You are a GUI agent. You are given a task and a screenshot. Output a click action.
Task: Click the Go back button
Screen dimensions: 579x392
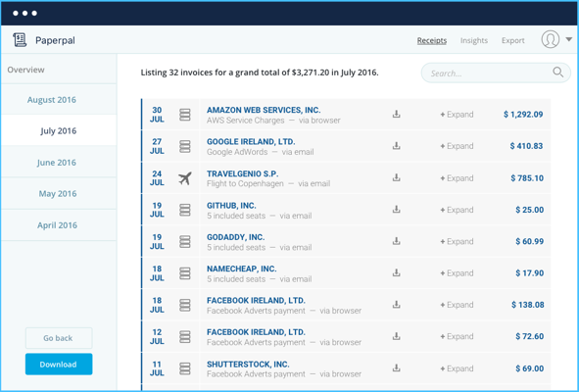point(59,338)
